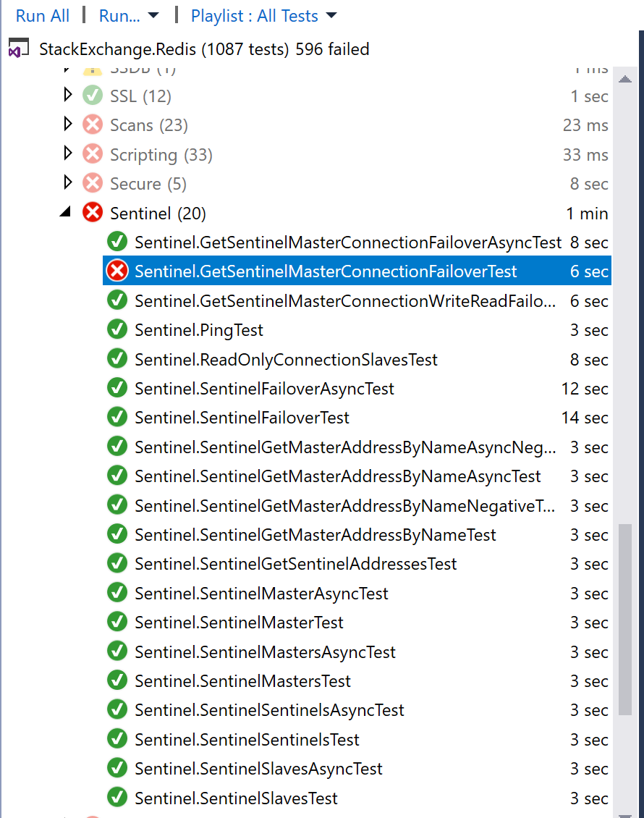
Task: Expand the Scans (23) group
Action: click(x=67, y=124)
